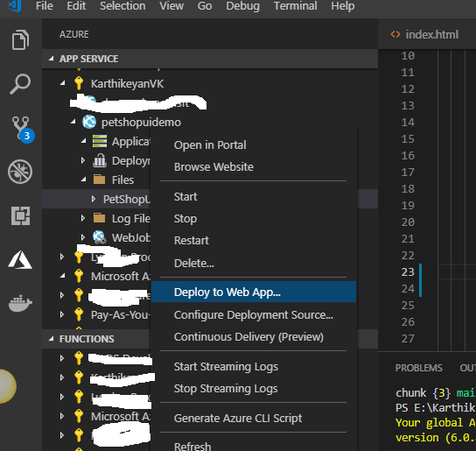The image size is (476, 451).
Task: Select the KarthikeyanVK subscription label
Action: (x=127, y=83)
